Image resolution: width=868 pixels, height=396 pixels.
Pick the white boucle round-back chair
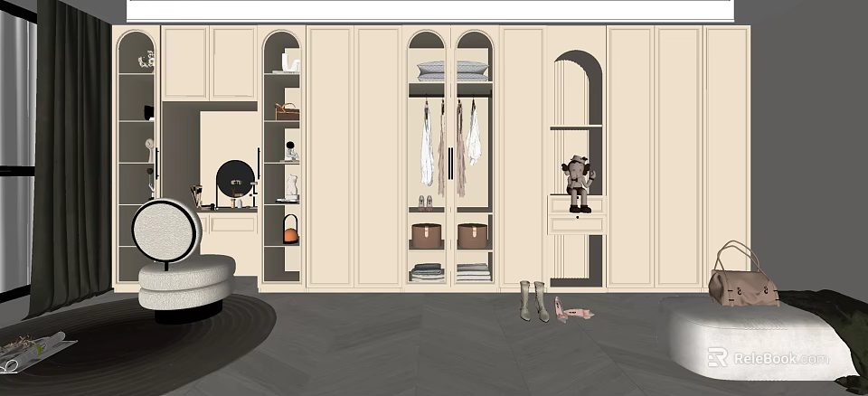pos(185,260)
